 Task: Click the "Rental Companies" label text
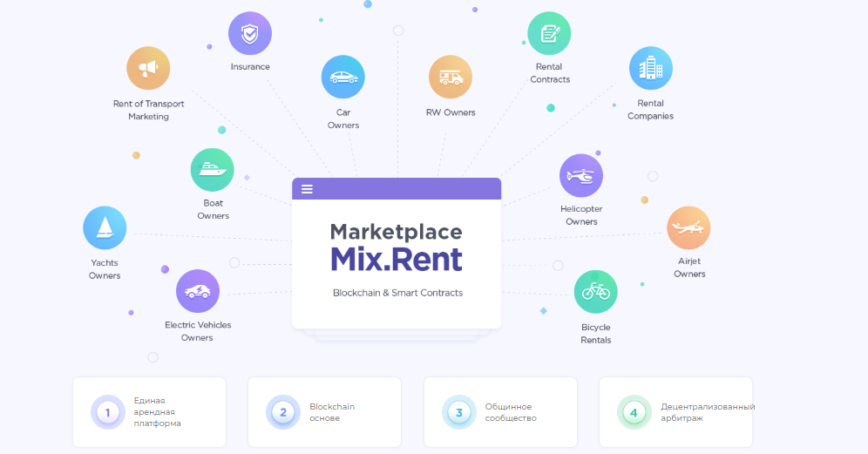650,110
